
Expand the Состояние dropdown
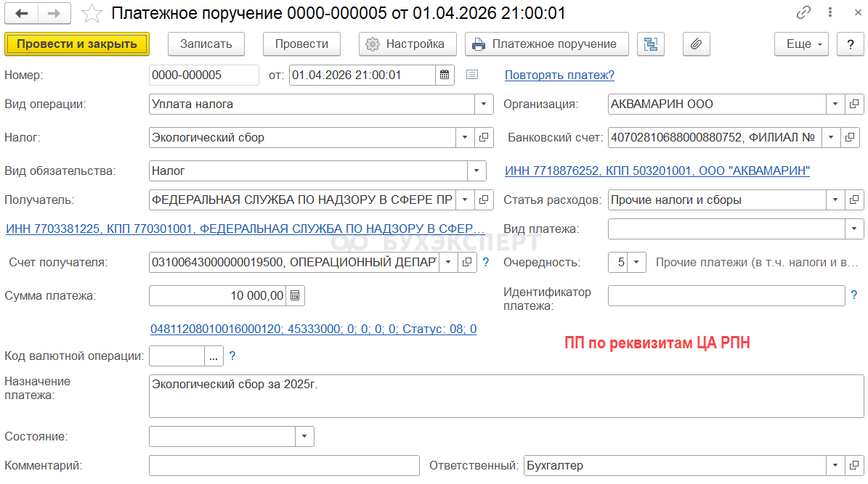[x=304, y=436]
